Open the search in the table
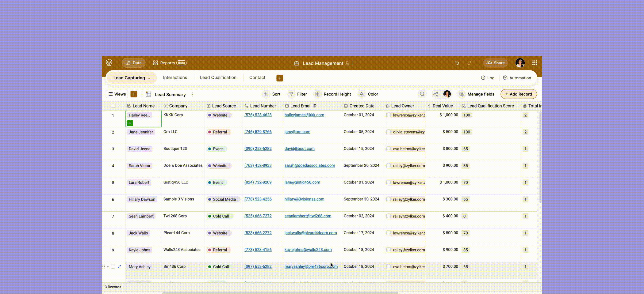644x294 pixels. point(422,94)
